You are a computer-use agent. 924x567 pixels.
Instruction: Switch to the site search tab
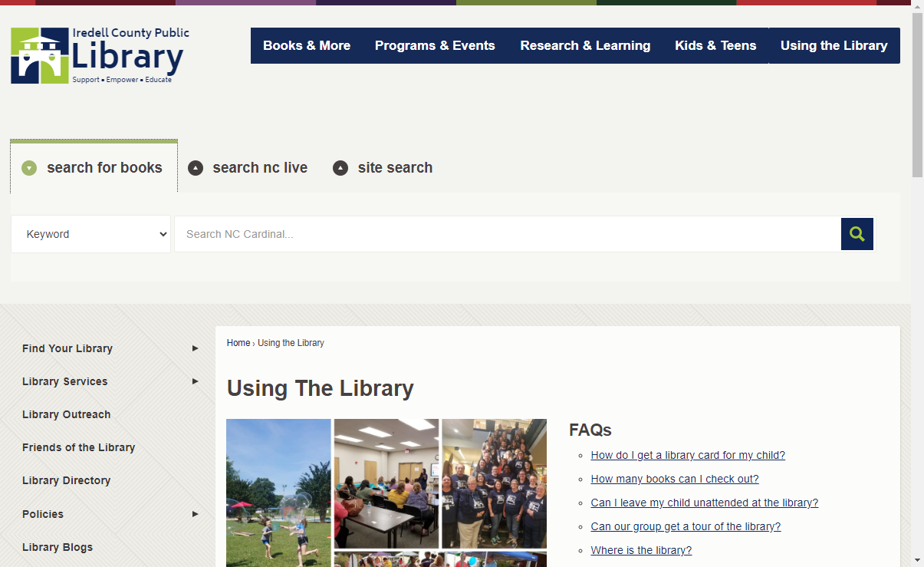click(x=383, y=167)
